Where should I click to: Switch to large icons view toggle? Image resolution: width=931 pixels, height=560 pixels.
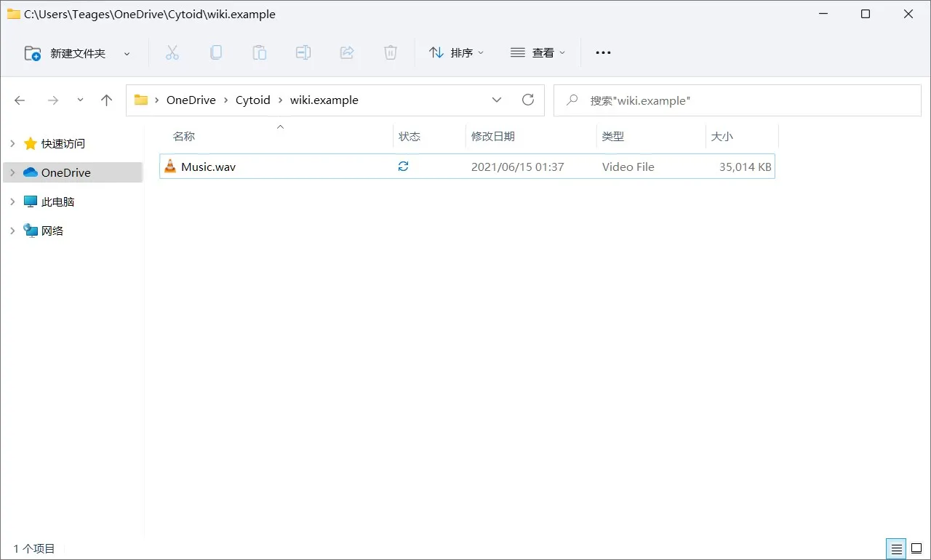click(x=916, y=548)
